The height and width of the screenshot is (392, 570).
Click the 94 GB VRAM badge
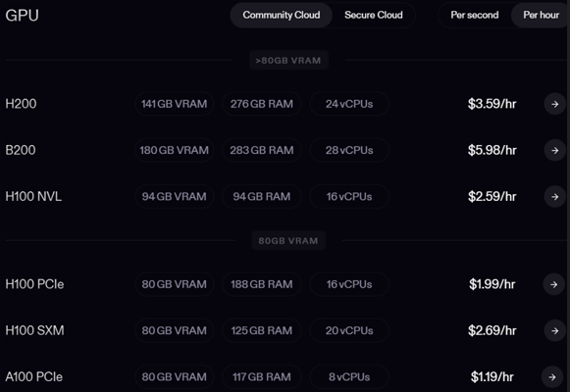click(x=174, y=197)
